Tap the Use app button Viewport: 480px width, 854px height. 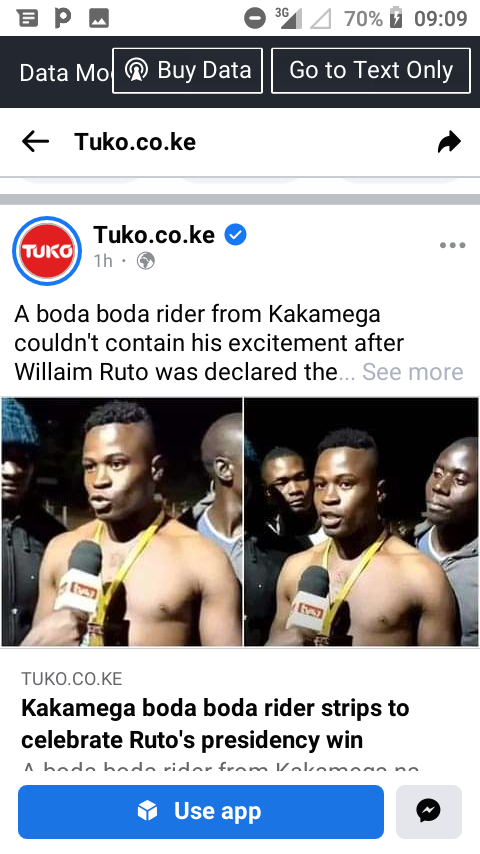tap(201, 812)
